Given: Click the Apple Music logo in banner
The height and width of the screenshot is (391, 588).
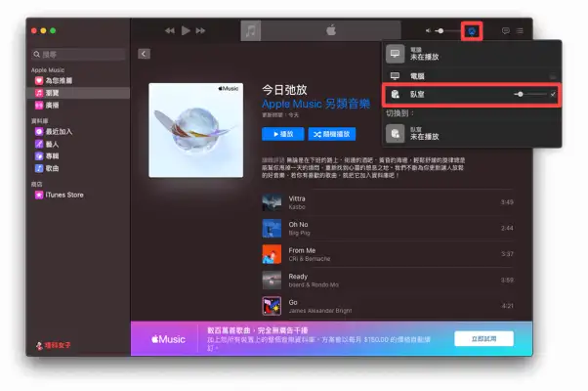Looking at the screenshot, I should pyautogui.click(x=168, y=339).
